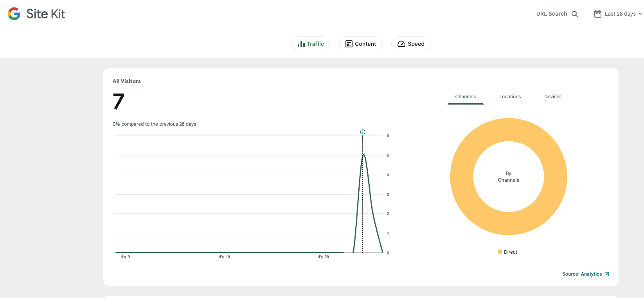Switch to the Devices tab
644x298 pixels.
(553, 97)
